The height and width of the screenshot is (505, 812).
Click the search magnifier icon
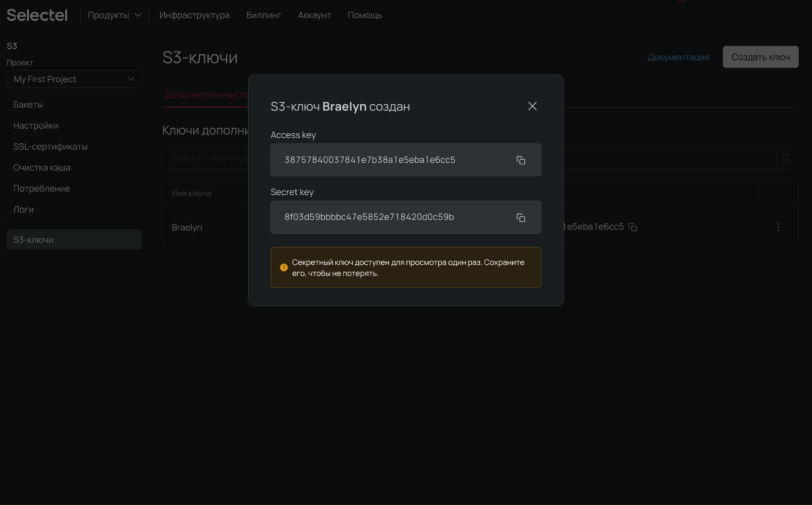tap(786, 159)
